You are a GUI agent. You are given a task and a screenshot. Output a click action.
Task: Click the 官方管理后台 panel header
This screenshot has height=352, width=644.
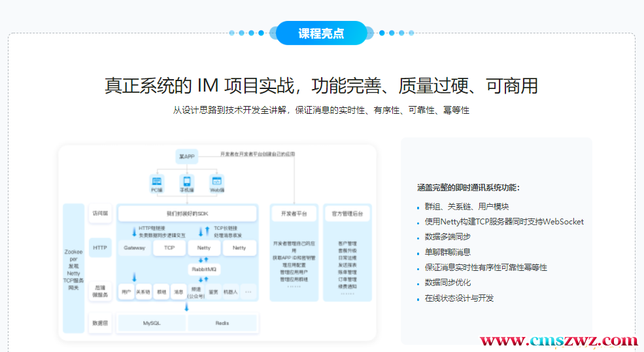[347, 213]
